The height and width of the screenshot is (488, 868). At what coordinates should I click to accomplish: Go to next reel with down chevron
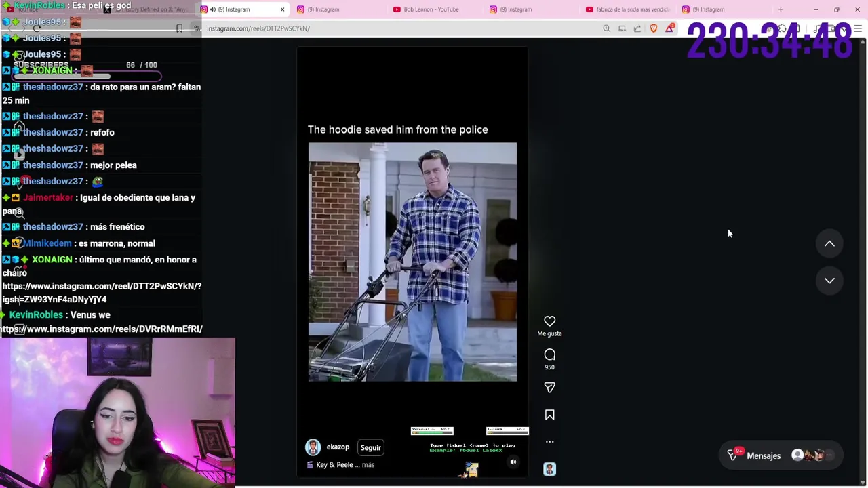coord(829,281)
